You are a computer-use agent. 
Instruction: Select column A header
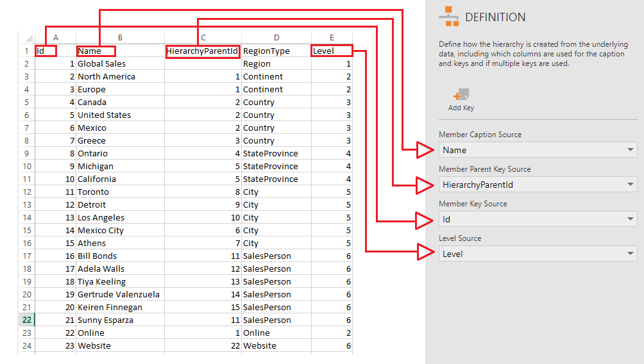coord(55,38)
